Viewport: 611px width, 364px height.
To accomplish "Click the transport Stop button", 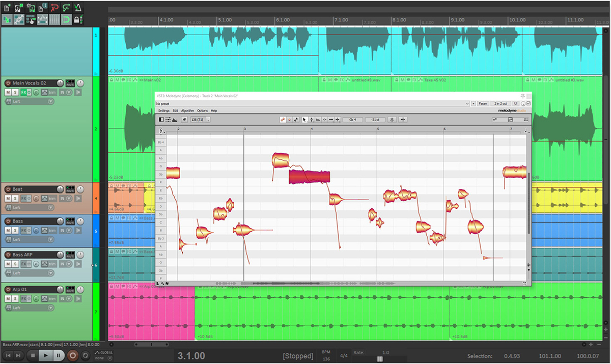I will (33, 355).
